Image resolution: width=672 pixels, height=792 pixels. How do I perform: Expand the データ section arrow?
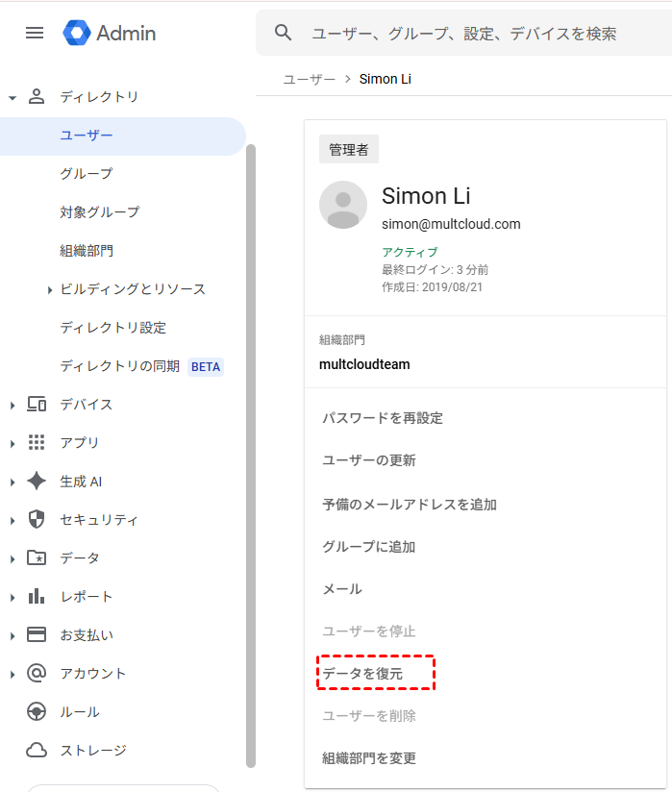coord(12,558)
